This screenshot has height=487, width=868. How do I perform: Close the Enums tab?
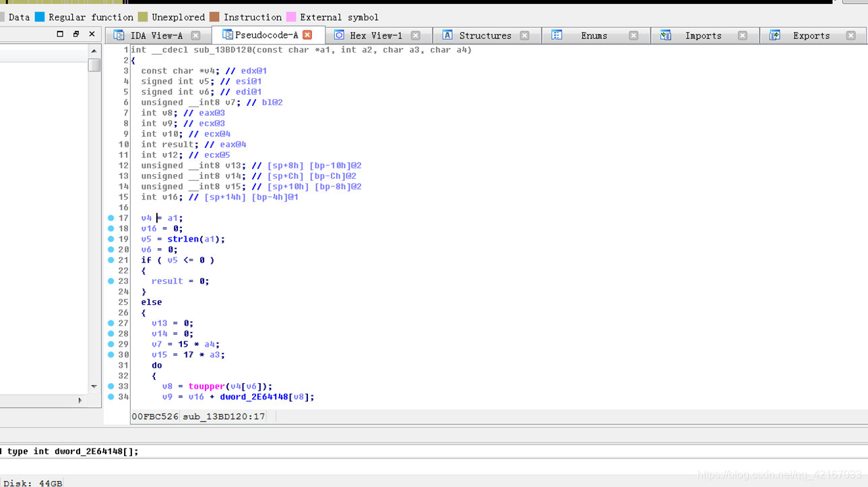pyautogui.click(x=633, y=36)
